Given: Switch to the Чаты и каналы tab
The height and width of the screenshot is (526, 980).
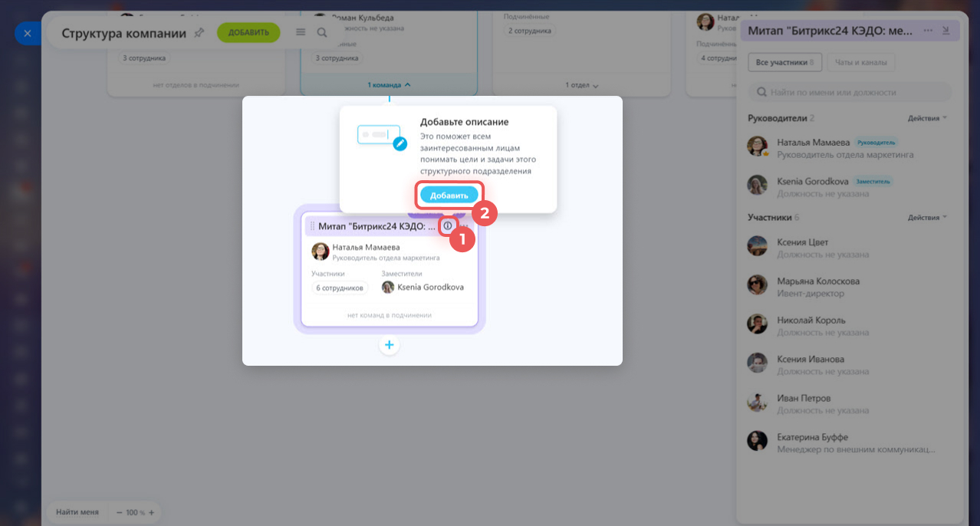Looking at the screenshot, I should pyautogui.click(x=861, y=62).
